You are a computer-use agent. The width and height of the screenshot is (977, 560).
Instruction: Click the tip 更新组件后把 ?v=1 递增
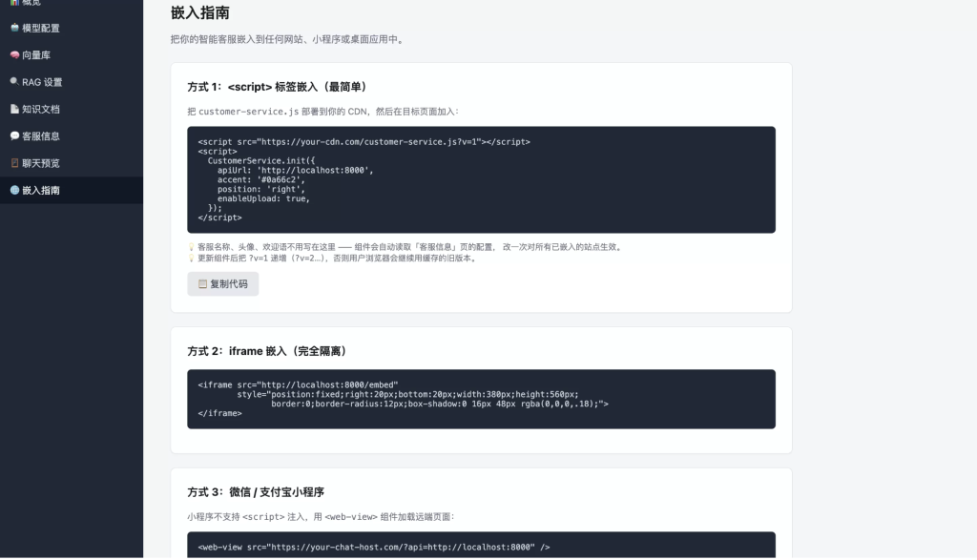pyautogui.click(x=338, y=259)
